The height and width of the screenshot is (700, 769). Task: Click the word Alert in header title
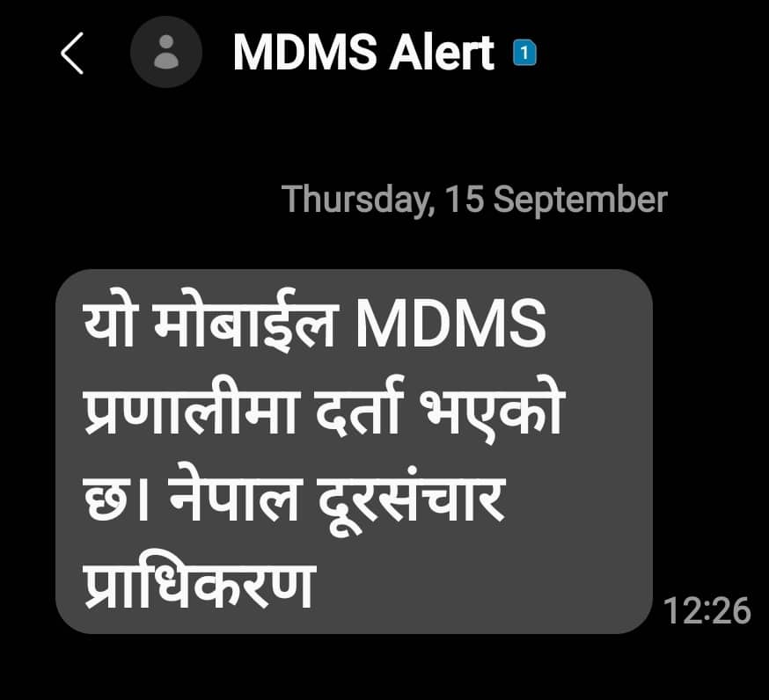[x=442, y=52]
